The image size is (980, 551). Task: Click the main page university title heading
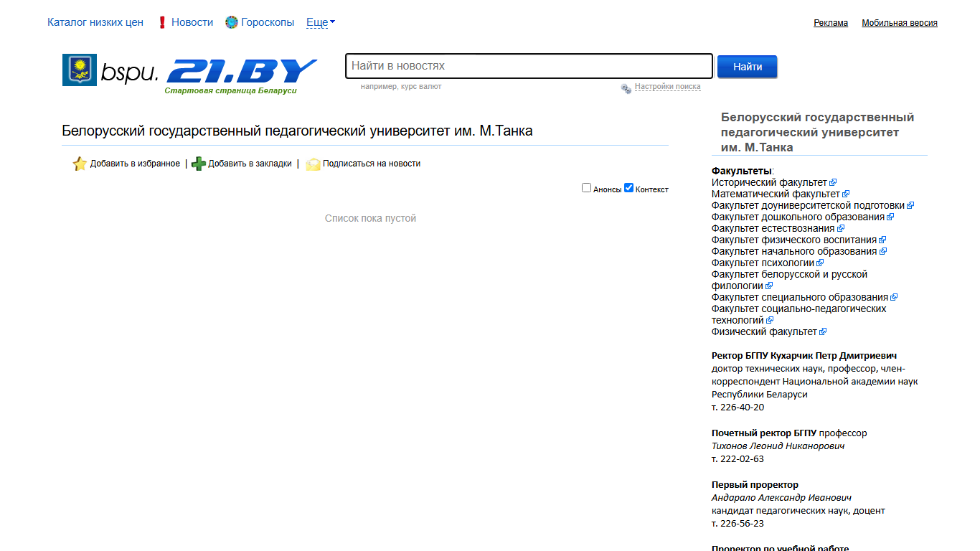pyautogui.click(x=298, y=131)
